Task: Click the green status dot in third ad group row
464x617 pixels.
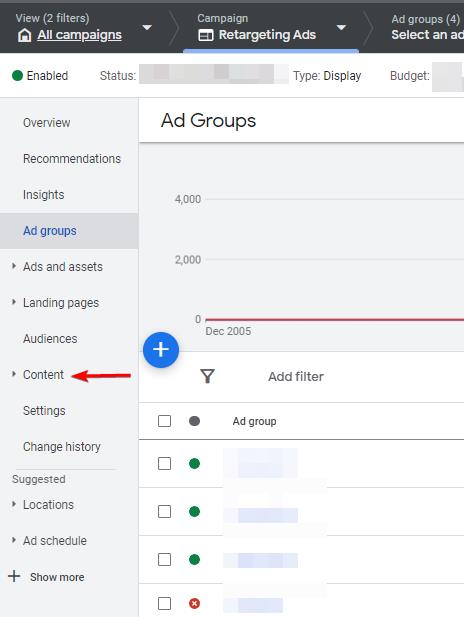Action: click(194, 560)
